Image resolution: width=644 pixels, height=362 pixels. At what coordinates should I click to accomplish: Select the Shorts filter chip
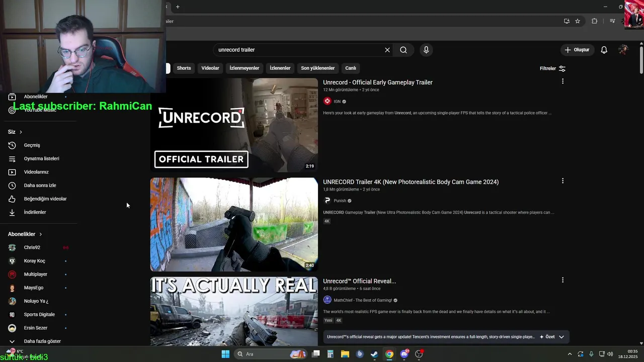(184, 68)
